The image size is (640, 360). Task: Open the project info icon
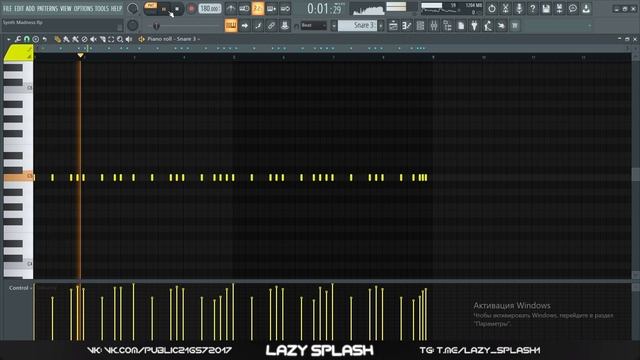point(461,26)
